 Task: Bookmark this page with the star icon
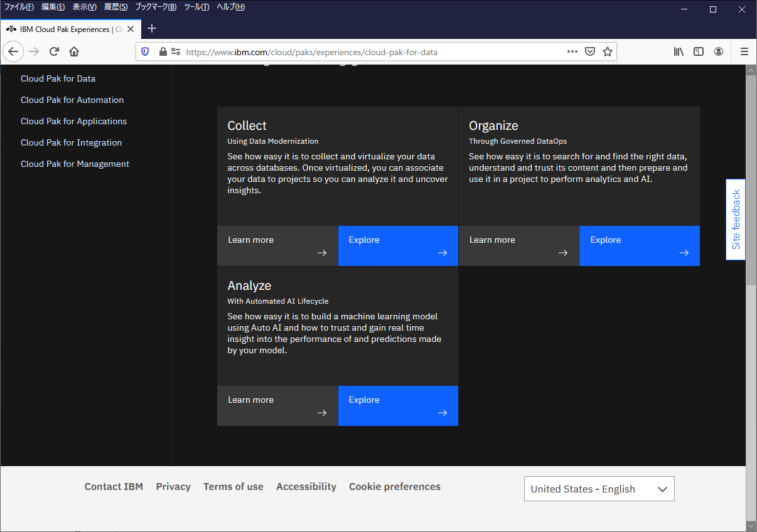click(x=607, y=52)
